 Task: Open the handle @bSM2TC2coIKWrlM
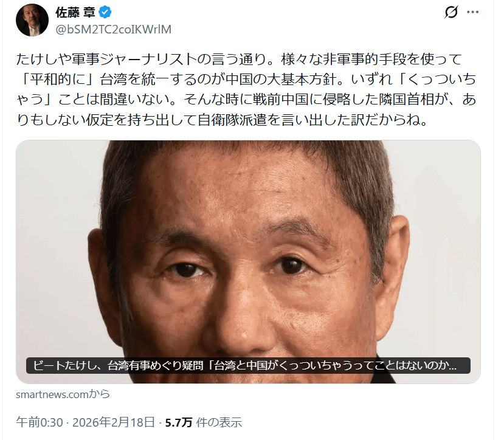click(x=114, y=29)
